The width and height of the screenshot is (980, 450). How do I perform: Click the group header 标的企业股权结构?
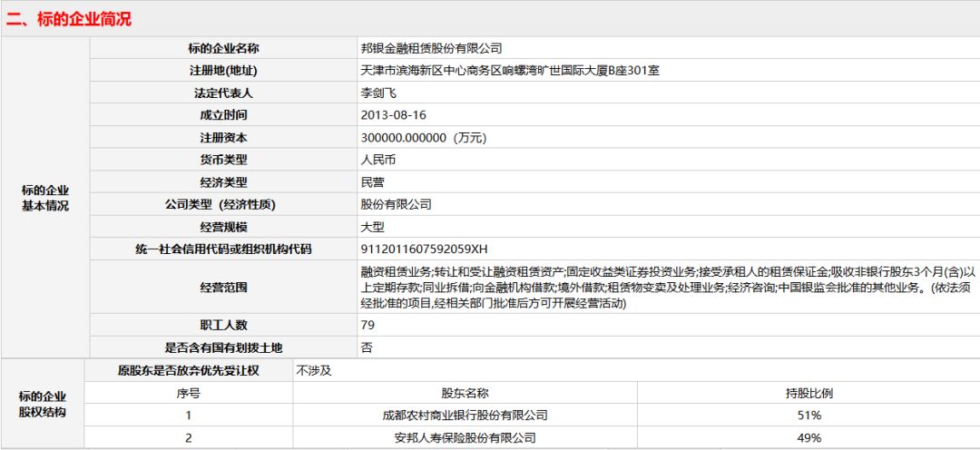42,405
